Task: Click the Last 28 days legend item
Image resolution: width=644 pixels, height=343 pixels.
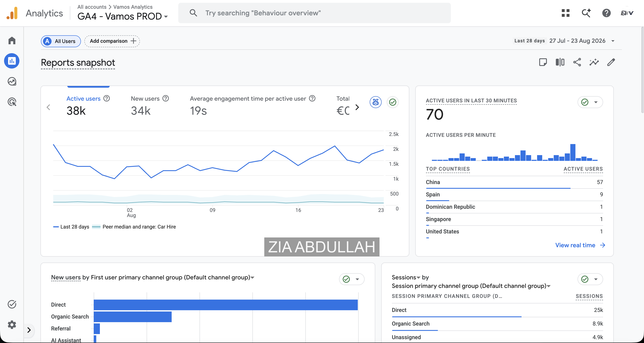Action: (71, 227)
